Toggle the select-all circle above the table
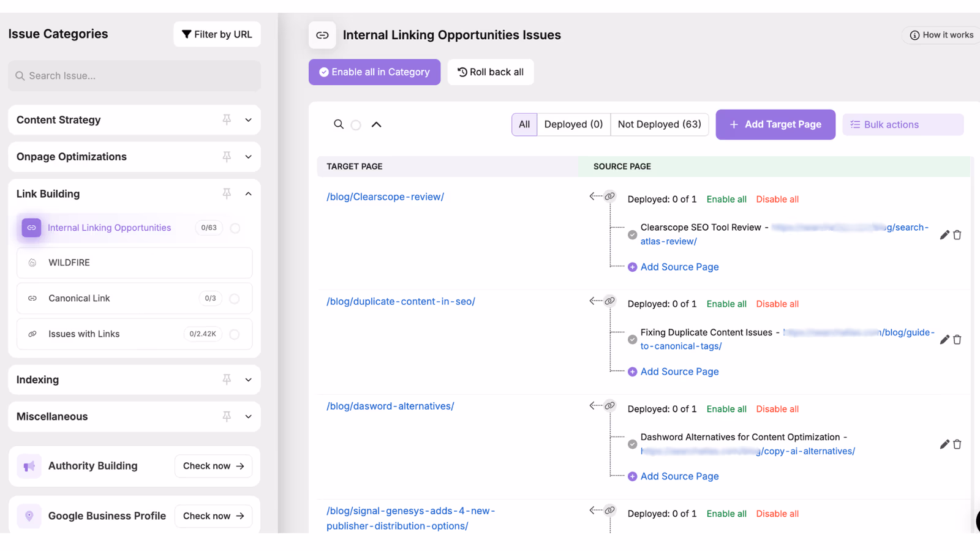 coord(356,125)
